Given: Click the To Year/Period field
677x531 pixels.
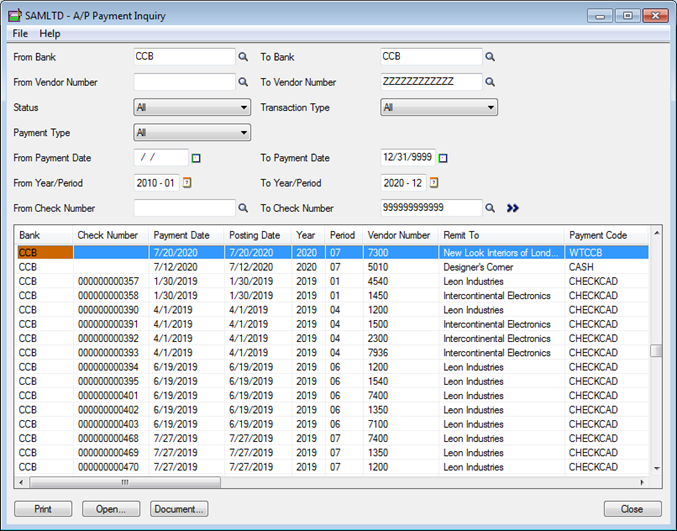Looking at the screenshot, I should 403,183.
